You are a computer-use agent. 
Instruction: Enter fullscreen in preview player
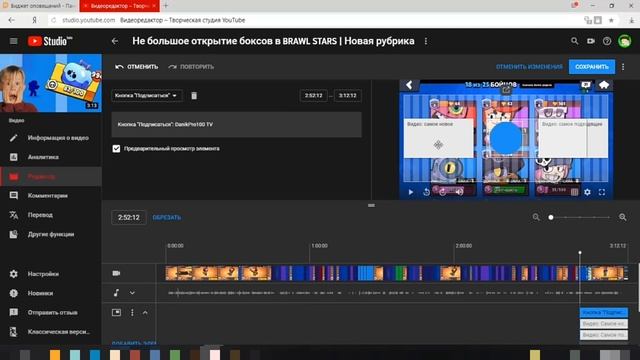pos(602,192)
